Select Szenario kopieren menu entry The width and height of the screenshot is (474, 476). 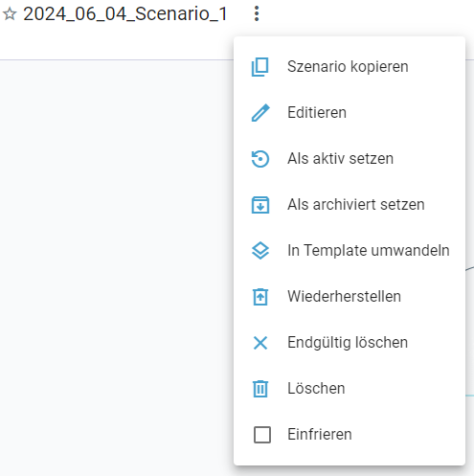[x=350, y=67]
